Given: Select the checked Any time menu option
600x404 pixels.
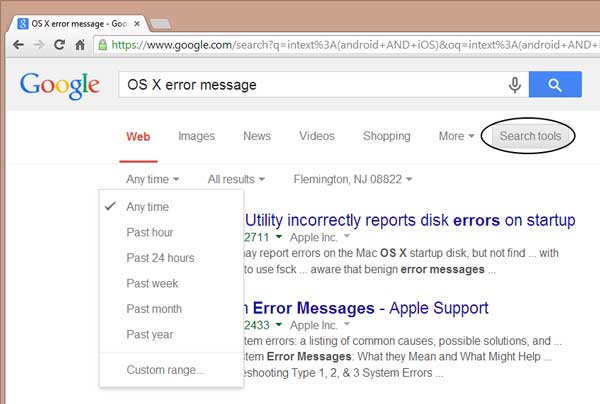Looking at the screenshot, I should pyautogui.click(x=171, y=207).
